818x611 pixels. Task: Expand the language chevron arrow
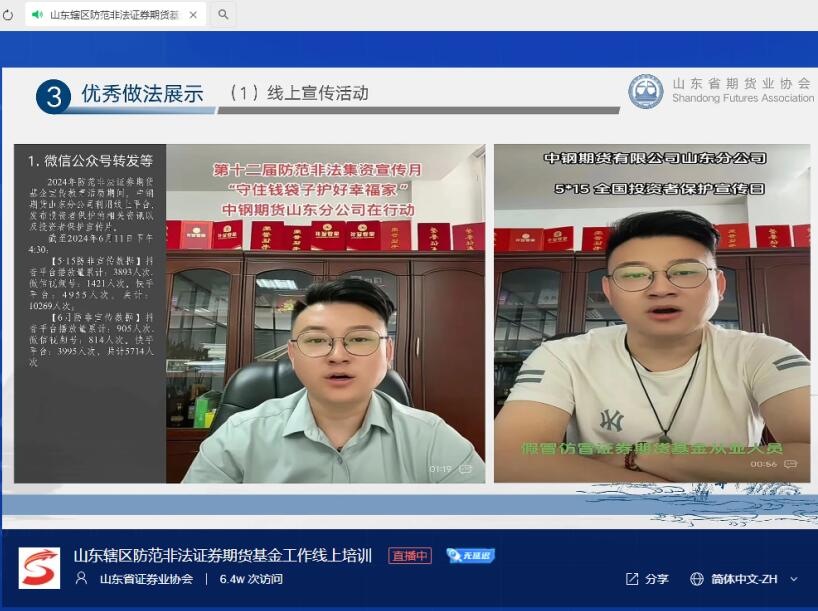coord(794,579)
